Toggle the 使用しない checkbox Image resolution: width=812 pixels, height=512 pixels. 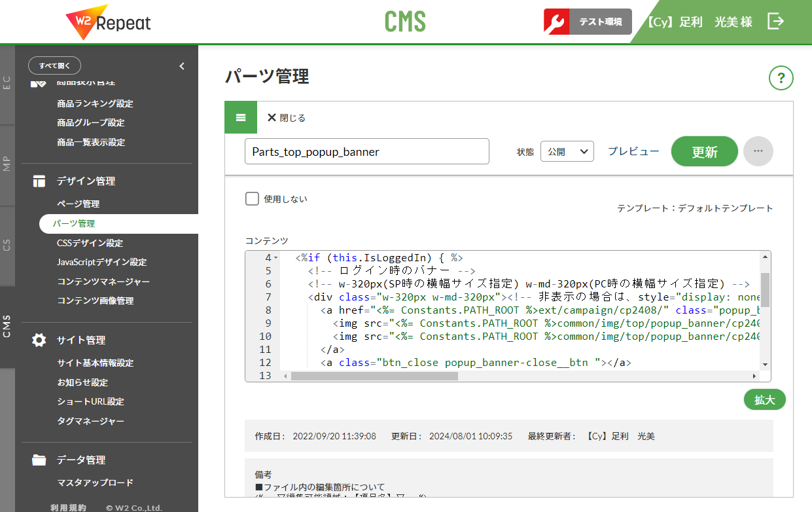point(252,198)
